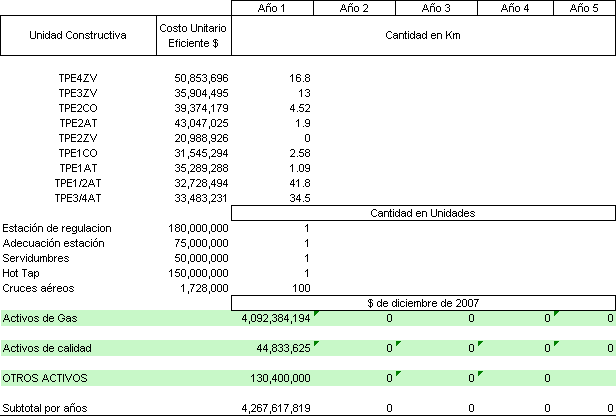This screenshot has height=416, width=616.
Task: Click the Hot Tap row label
Action: pos(23,273)
